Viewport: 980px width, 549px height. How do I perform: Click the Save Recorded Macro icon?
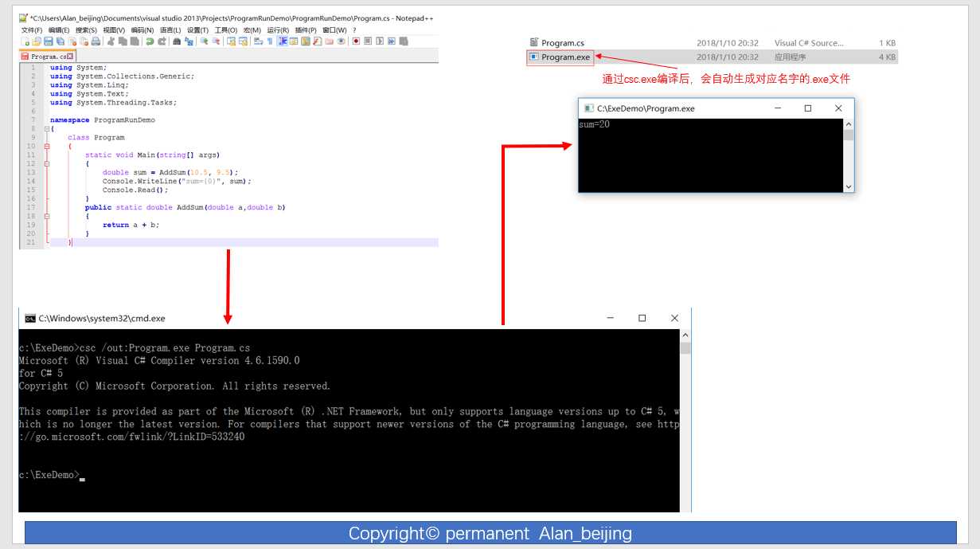[x=404, y=41]
